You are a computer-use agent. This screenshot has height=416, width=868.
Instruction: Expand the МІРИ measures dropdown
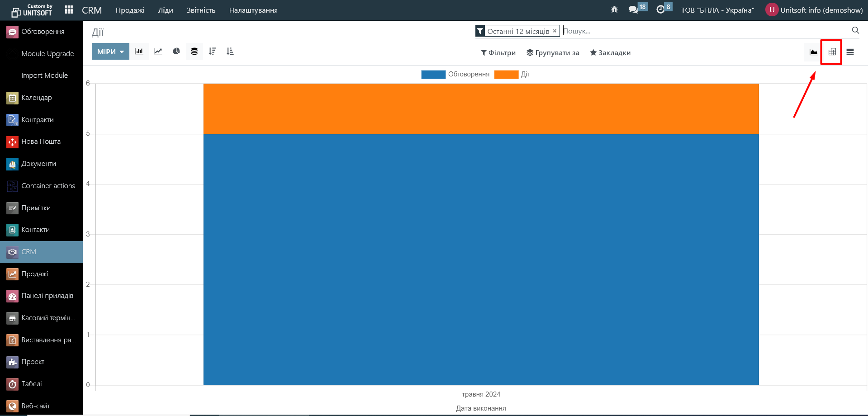[x=110, y=52]
